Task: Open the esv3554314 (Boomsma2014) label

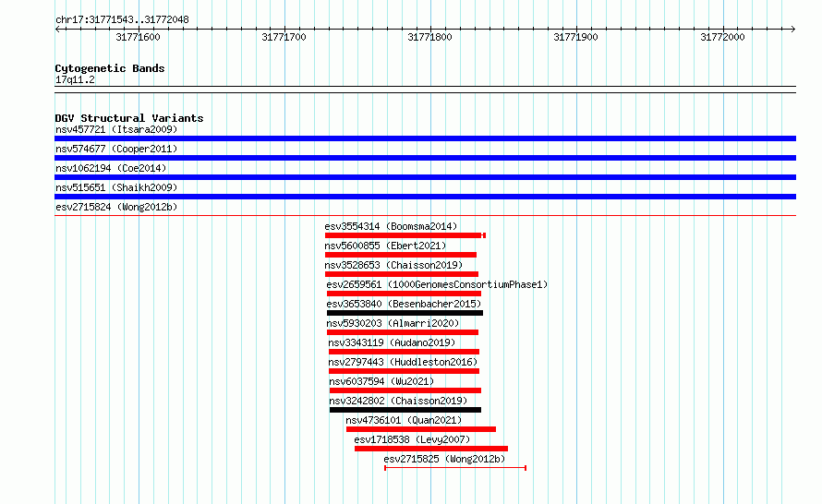Action: pyautogui.click(x=391, y=226)
